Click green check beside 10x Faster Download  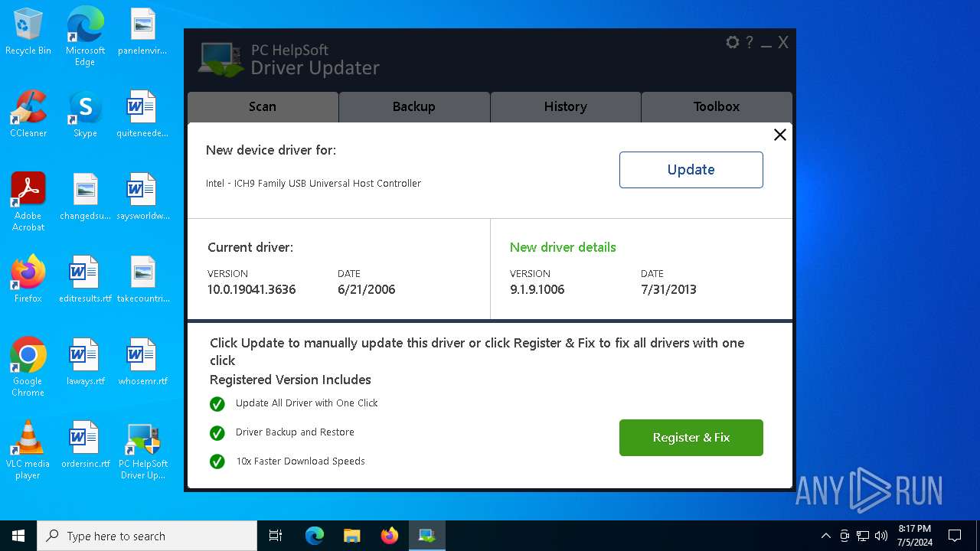pyautogui.click(x=217, y=462)
